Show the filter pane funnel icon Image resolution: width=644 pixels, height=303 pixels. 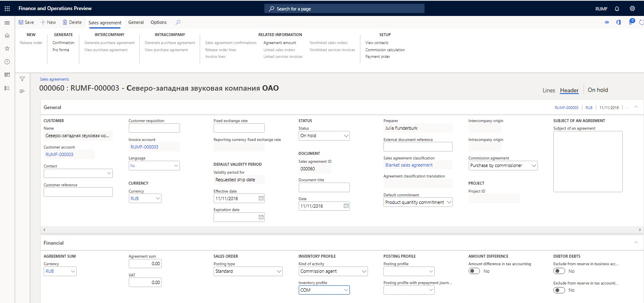[x=22, y=79]
